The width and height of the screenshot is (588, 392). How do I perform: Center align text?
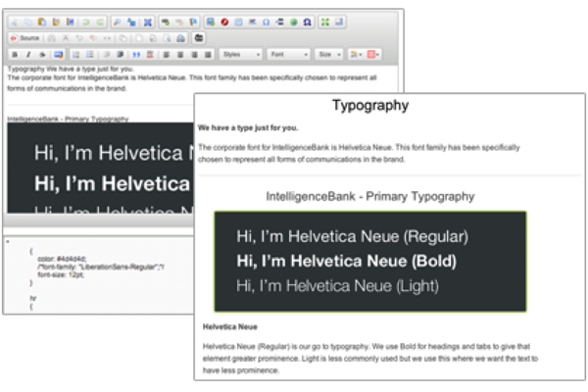180,55
